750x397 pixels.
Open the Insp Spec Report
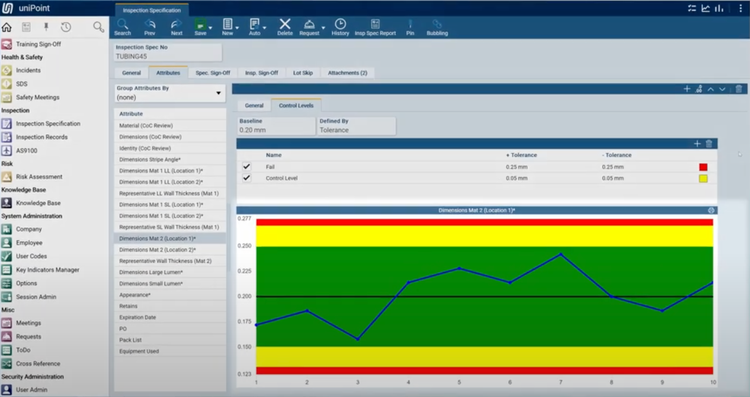[x=375, y=27]
